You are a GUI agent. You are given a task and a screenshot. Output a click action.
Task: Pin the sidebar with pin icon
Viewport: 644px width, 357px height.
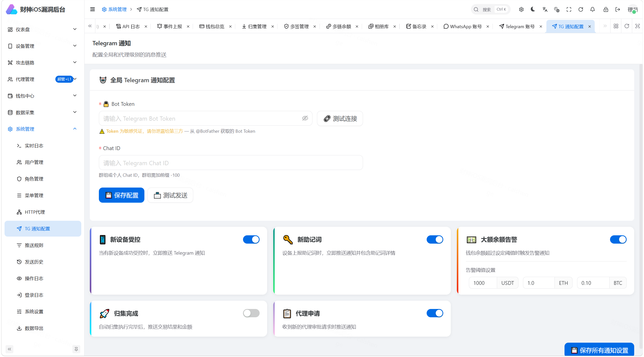tap(76, 349)
